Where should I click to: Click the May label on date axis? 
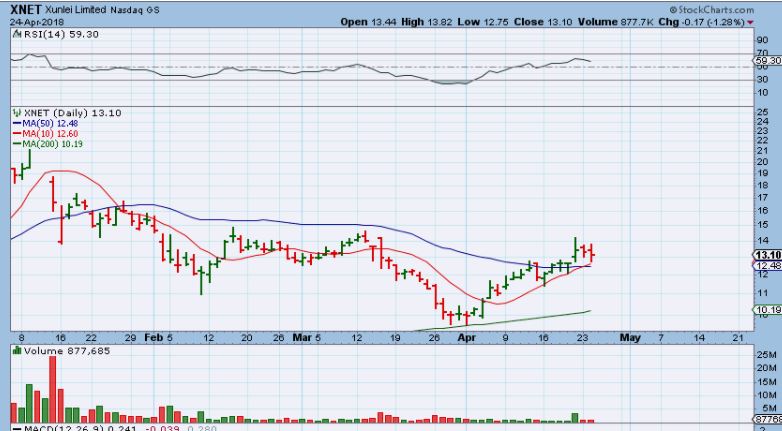point(630,338)
